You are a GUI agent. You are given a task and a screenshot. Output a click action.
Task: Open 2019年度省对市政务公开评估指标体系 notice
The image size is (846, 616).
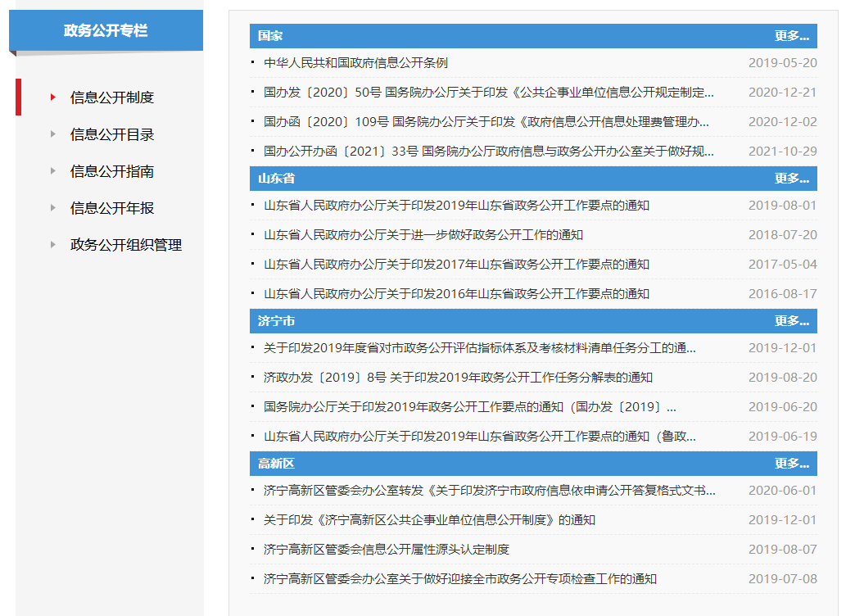click(480, 348)
